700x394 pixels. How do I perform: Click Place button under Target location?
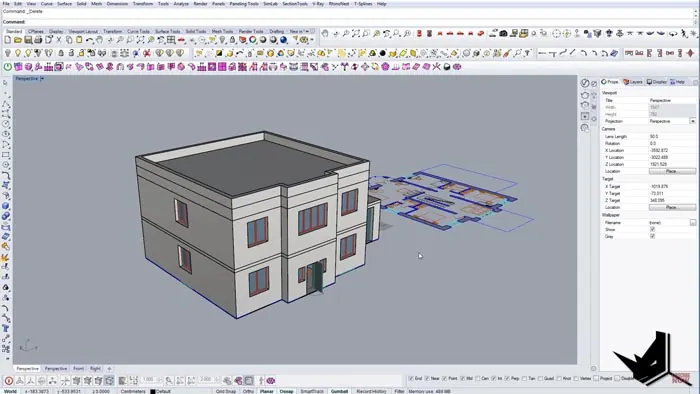pyautogui.click(x=672, y=207)
